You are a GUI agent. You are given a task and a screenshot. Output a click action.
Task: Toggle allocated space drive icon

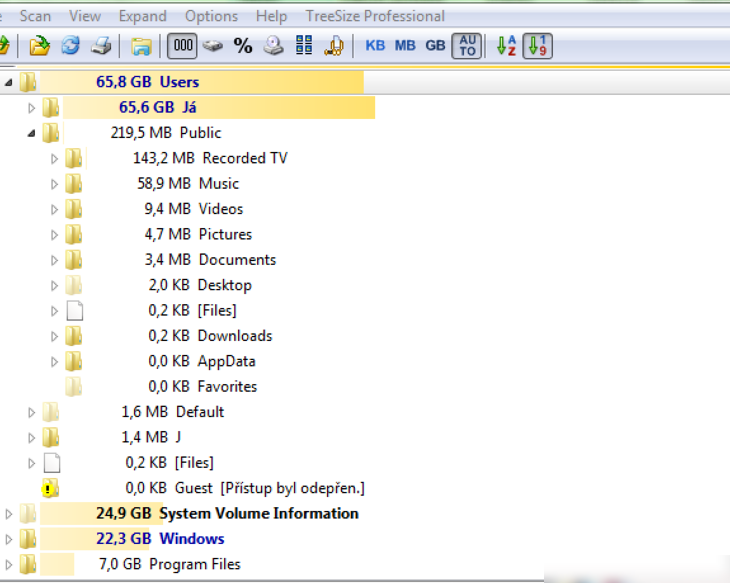[x=213, y=46]
